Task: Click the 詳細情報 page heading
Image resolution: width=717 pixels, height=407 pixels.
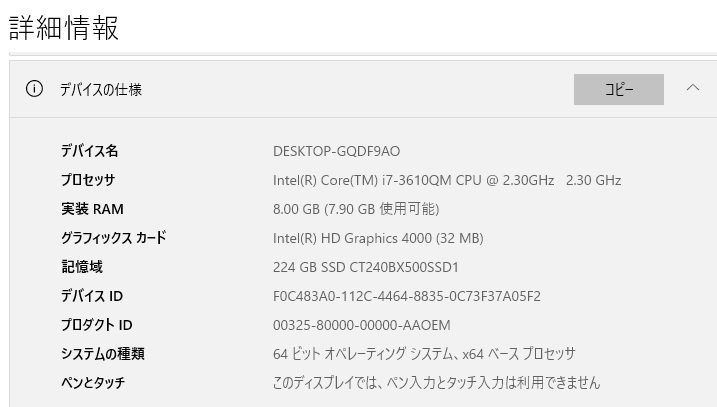Action: coord(64,27)
